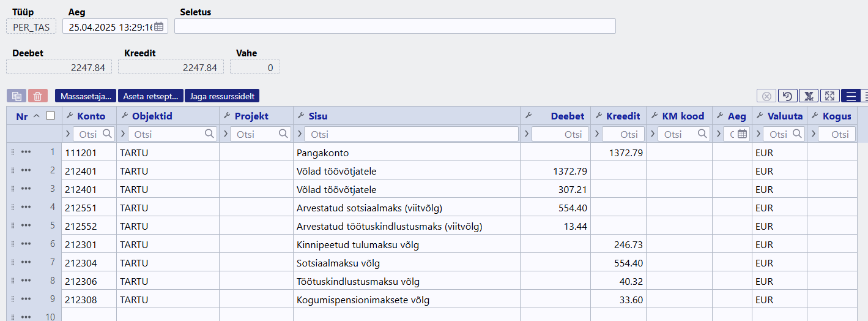Click the Jaga ressurssidelt button

pos(223,96)
